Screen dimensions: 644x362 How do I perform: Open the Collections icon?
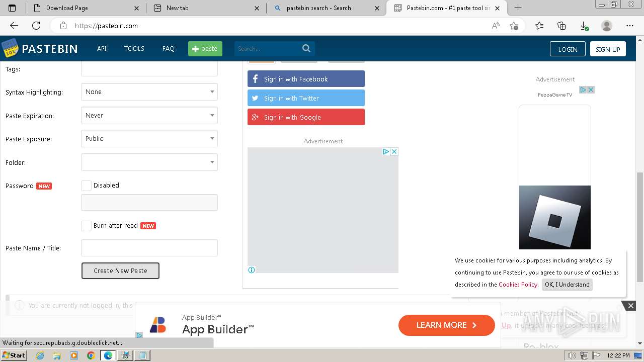click(561, 26)
